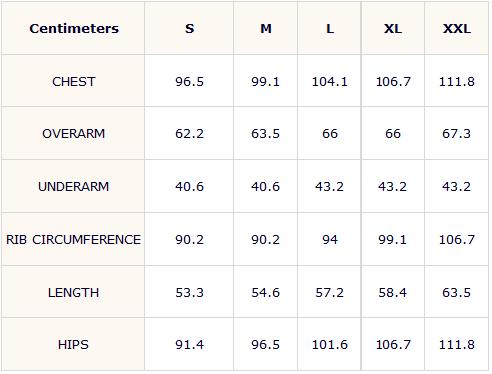This screenshot has height=374, width=492.
Task: Click the Centimeters header cell
Action: pyautogui.click(x=74, y=29)
